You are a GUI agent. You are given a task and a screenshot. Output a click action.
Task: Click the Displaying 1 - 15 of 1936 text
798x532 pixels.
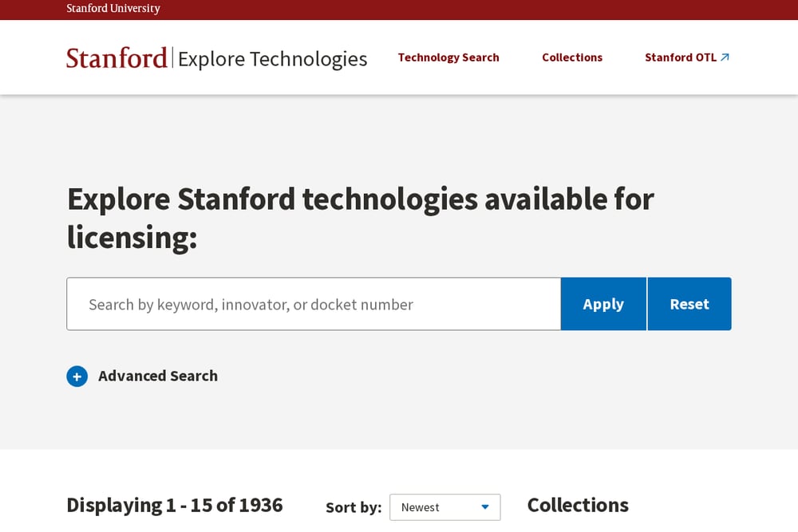click(x=175, y=505)
